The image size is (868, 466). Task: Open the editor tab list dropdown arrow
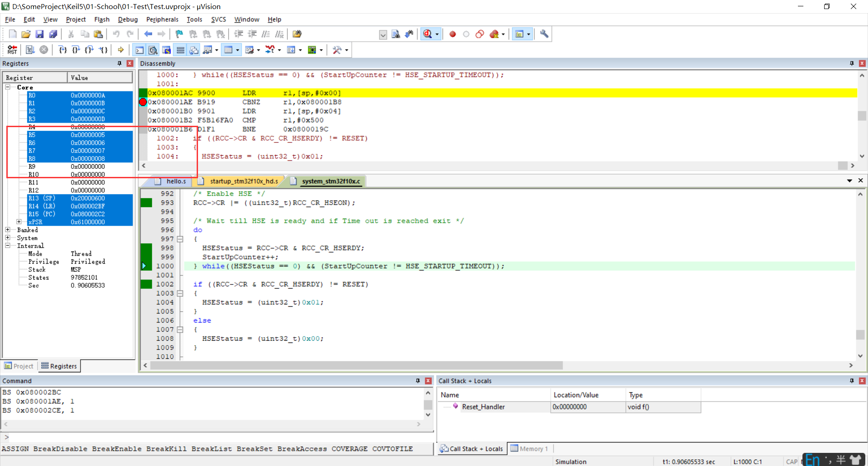849,181
